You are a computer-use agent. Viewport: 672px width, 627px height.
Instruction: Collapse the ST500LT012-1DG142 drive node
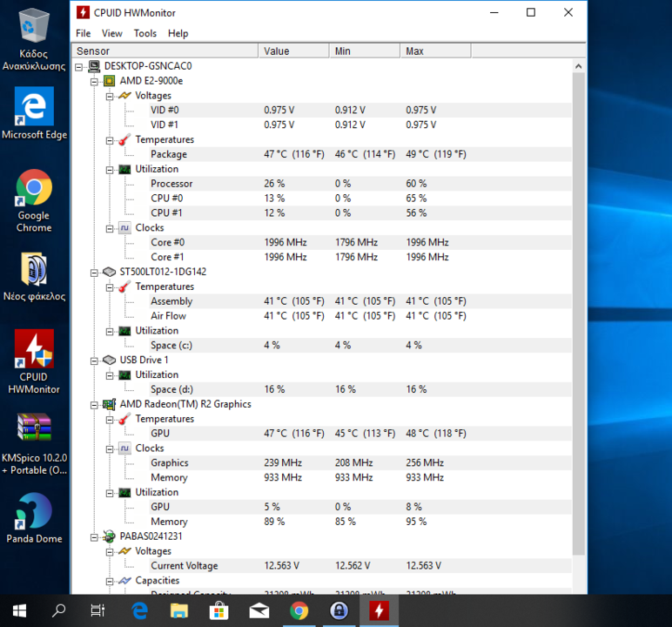tap(95, 272)
